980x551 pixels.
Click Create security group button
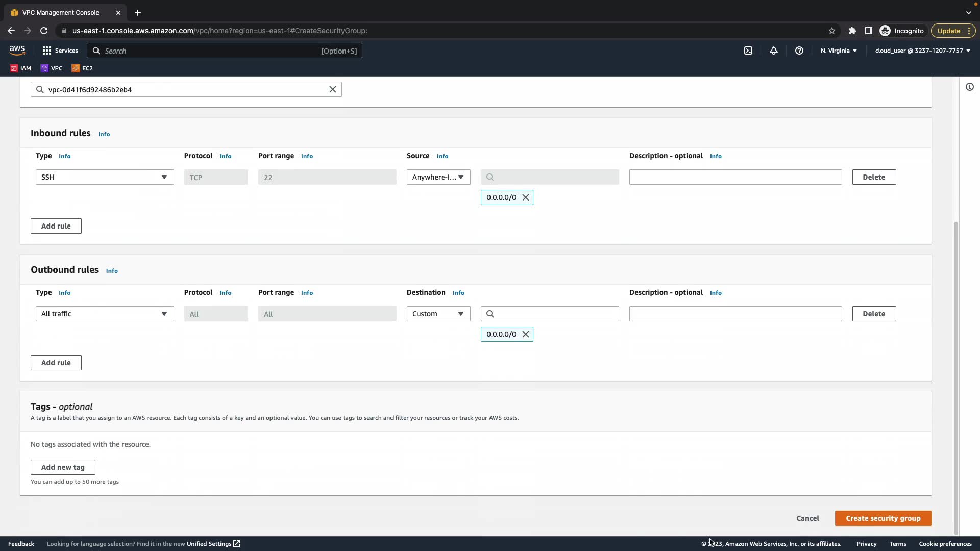point(883,518)
